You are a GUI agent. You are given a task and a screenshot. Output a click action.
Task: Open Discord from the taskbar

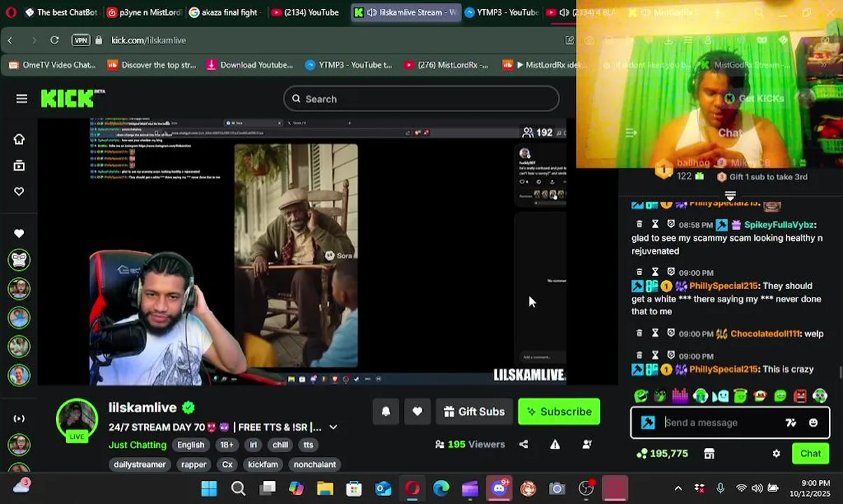click(x=499, y=488)
